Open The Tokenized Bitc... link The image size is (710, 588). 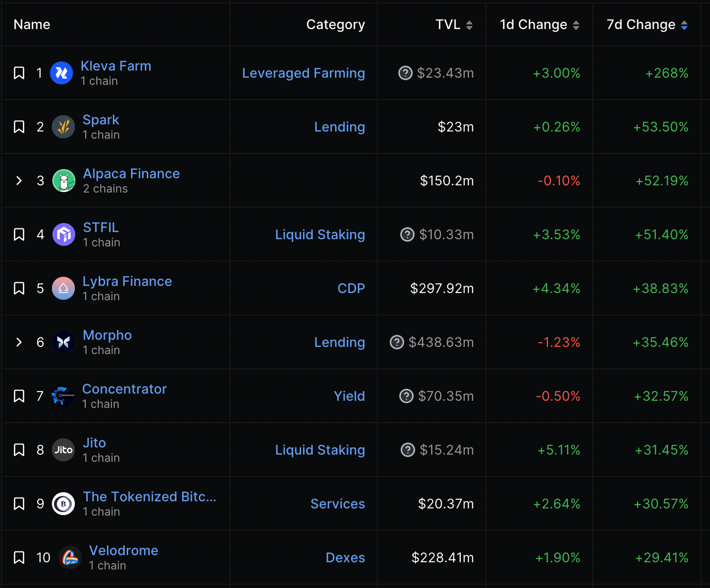(x=150, y=497)
